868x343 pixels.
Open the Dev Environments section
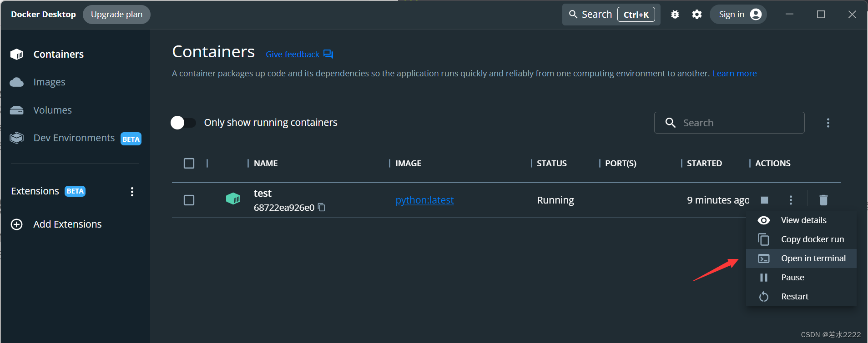74,138
